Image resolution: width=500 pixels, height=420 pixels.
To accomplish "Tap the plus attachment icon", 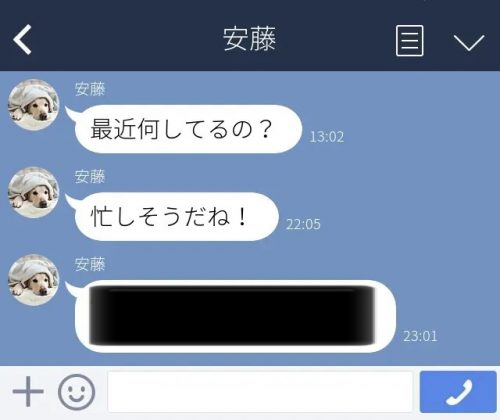I will point(28,391).
